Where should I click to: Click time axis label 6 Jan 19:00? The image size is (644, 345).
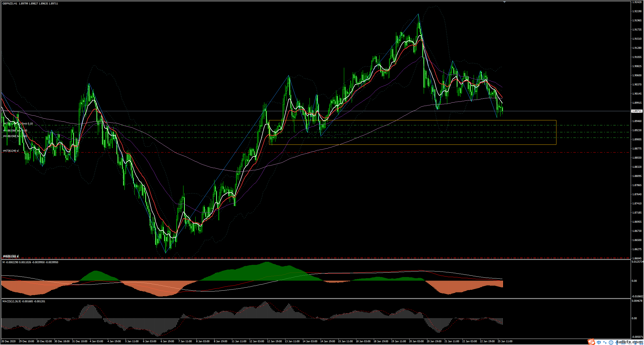pos(167,341)
